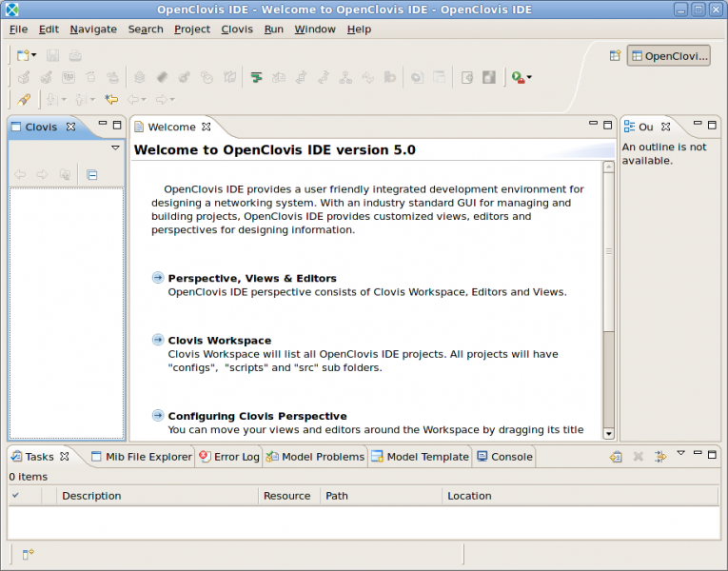Click the Welcome page vertical scrollbar thumb

click(x=608, y=252)
